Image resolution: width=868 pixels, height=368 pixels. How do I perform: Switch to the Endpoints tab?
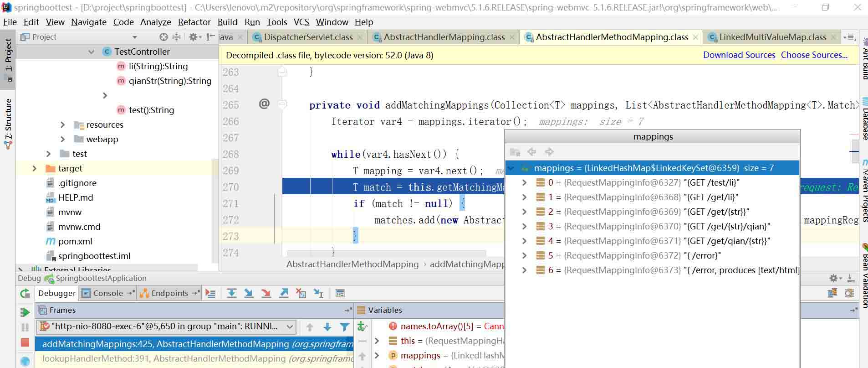(169, 293)
